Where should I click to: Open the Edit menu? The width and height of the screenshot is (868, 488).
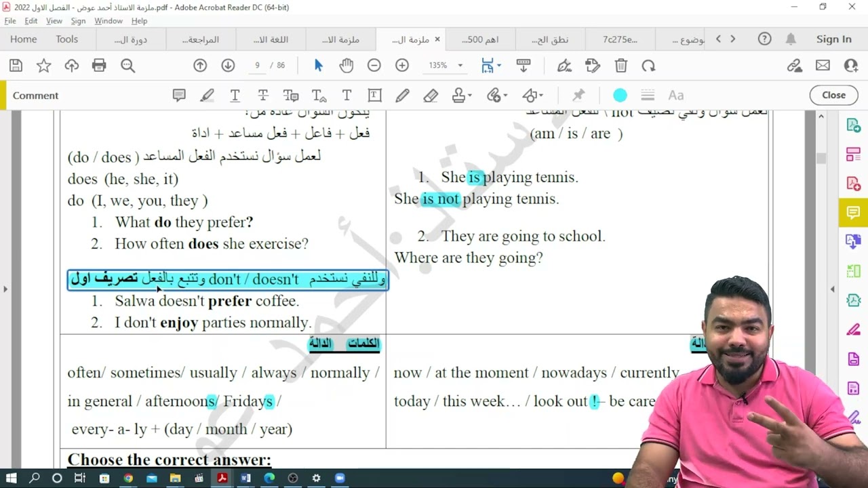pos(31,21)
